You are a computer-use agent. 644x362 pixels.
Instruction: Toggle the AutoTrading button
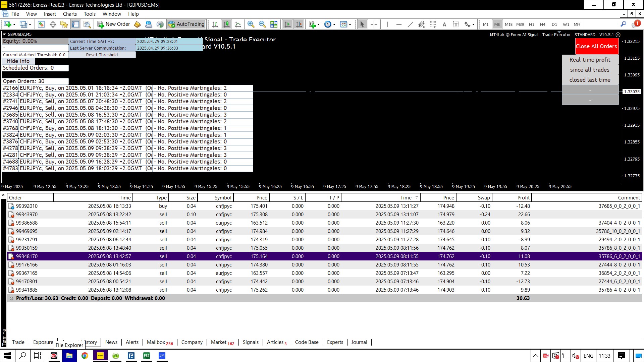(x=186, y=24)
